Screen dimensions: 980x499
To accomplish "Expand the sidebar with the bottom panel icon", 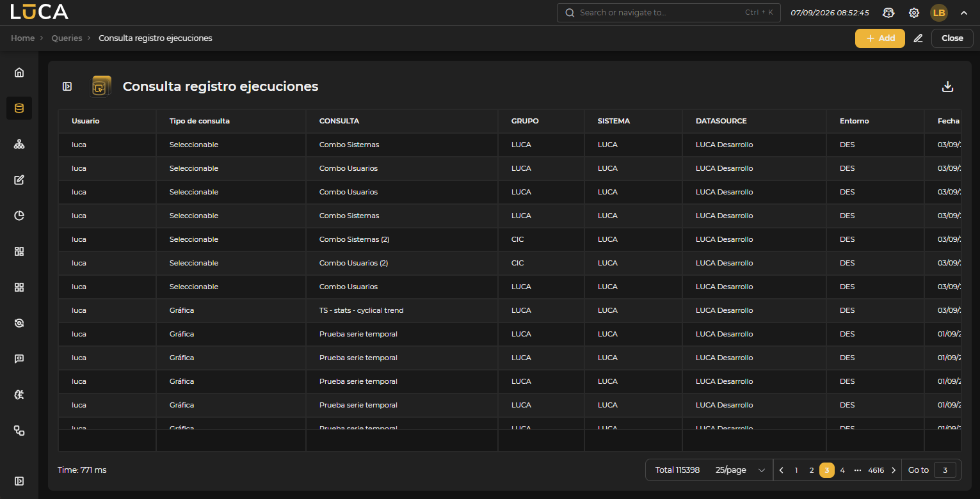I will coord(19,480).
